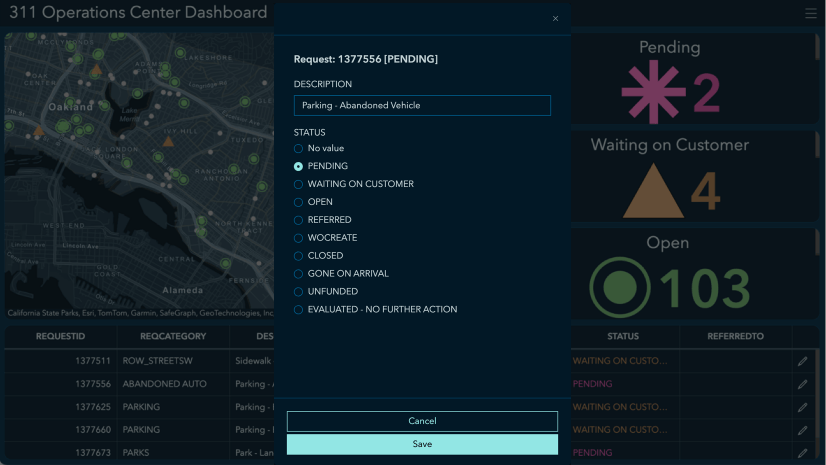The width and height of the screenshot is (826, 465).
Task: Click the Cancel button
Action: [422, 421]
